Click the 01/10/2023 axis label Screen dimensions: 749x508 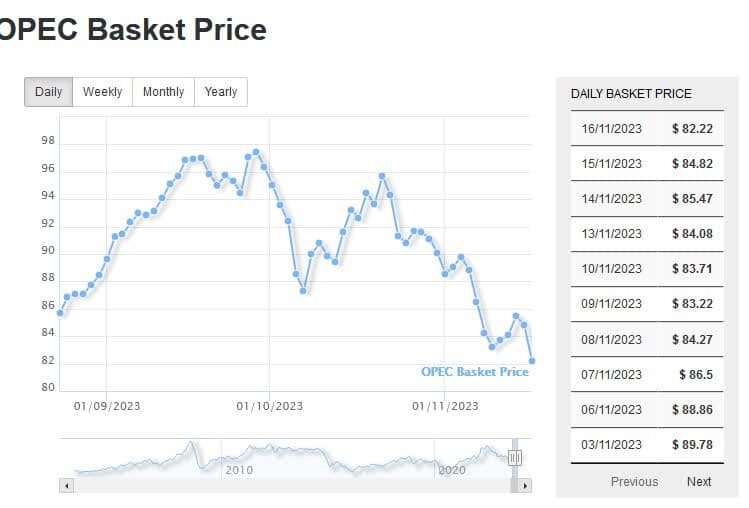[x=270, y=406]
